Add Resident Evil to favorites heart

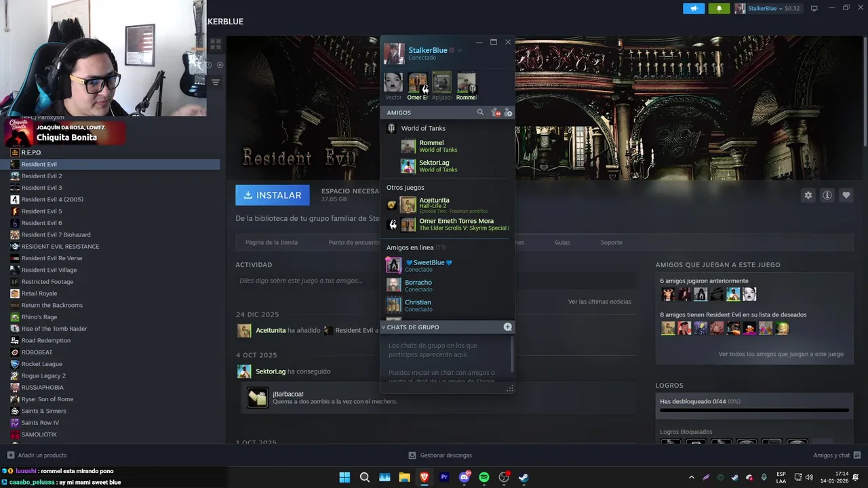[x=846, y=195]
